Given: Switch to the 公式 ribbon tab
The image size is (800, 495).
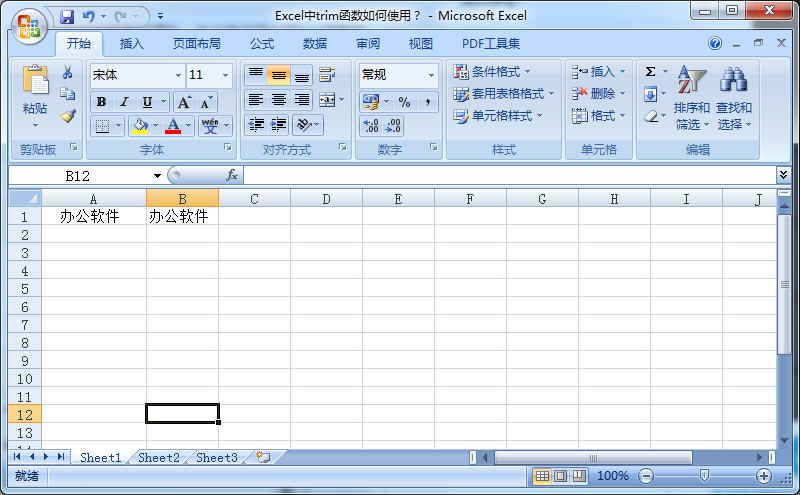Looking at the screenshot, I should coord(262,44).
